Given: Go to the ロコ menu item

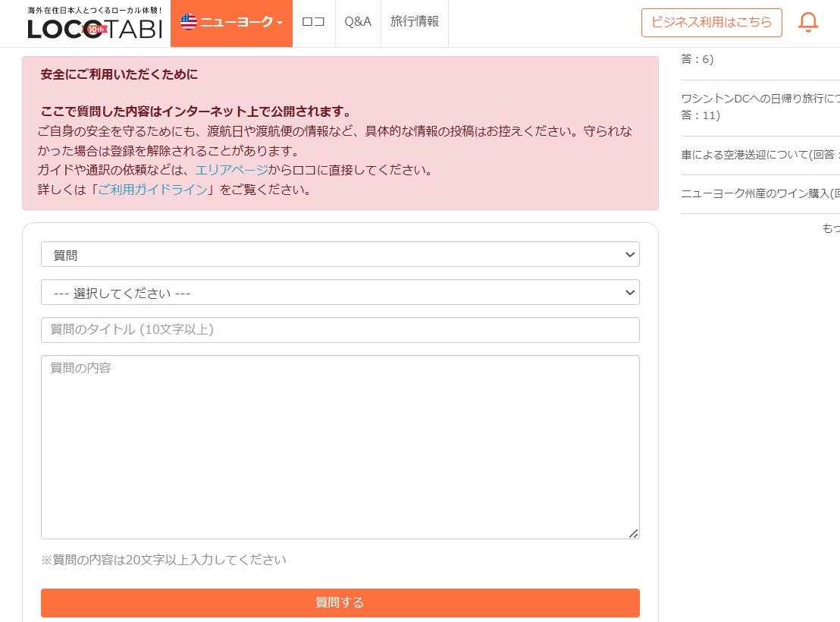Looking at the screenshot, I should (313, 22).
